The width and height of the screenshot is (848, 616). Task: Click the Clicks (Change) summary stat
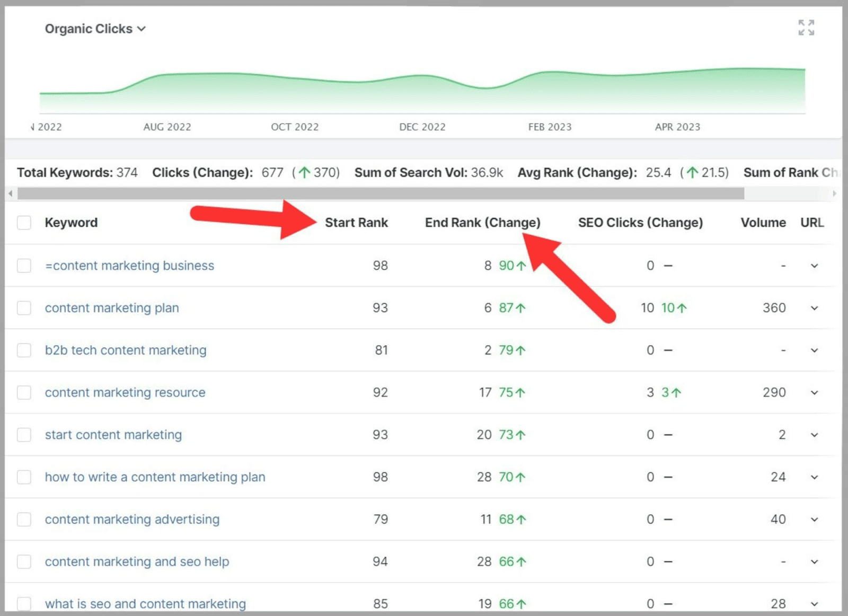tap(202, 172)
